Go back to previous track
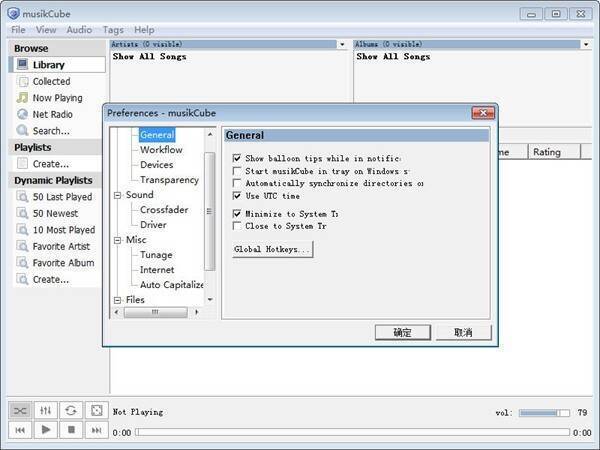This screenshot has width=600, height=450. (20, 429)
